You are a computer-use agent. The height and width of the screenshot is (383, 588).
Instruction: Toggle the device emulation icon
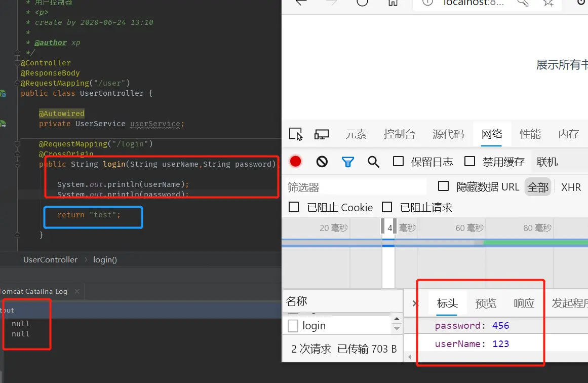click(322, 134)
